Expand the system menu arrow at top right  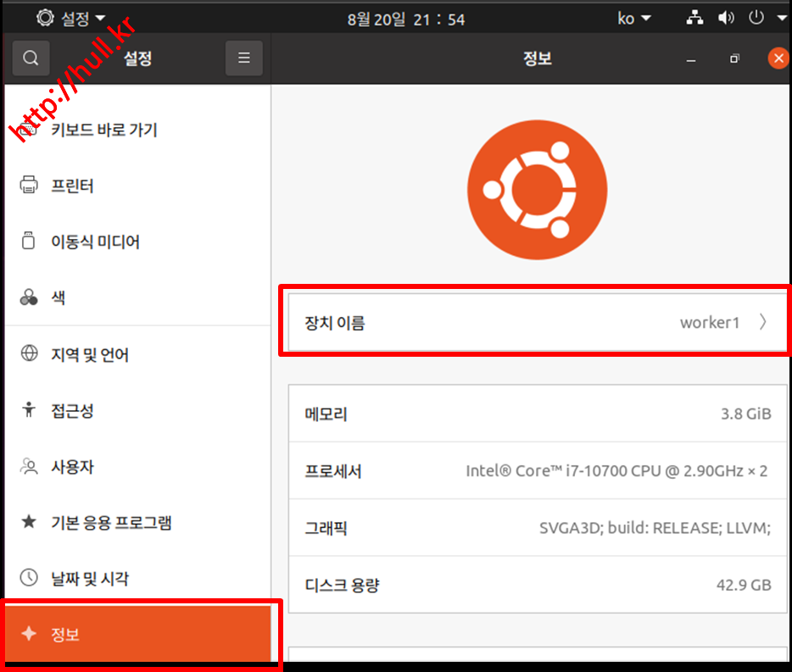tap(781, 18)
